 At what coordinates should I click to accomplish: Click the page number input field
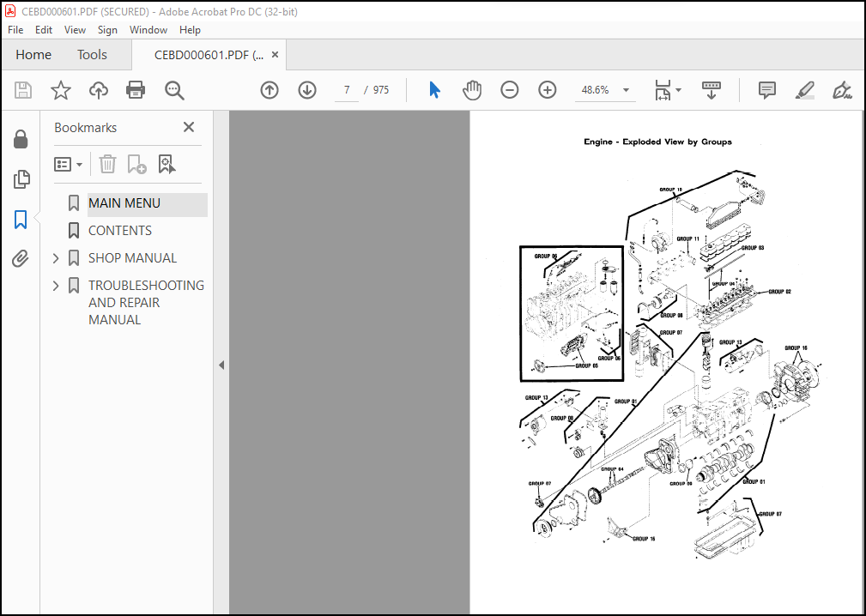pos(346,90)
